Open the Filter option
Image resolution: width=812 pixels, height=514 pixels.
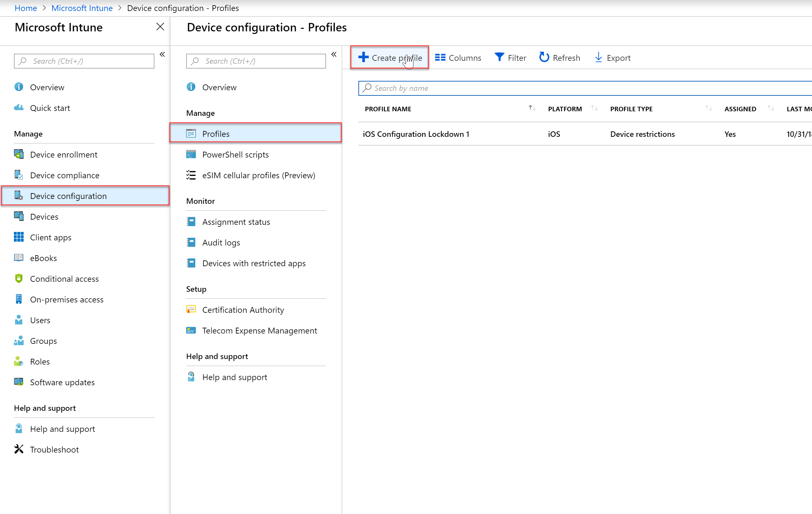(x=510, y=58)
